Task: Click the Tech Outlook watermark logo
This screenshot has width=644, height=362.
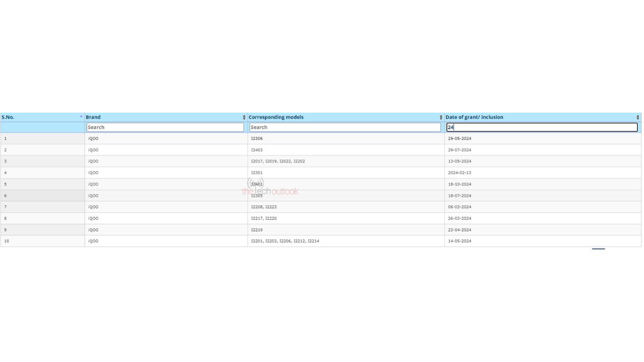Action: pyautogui.click(x=270, y=188)
